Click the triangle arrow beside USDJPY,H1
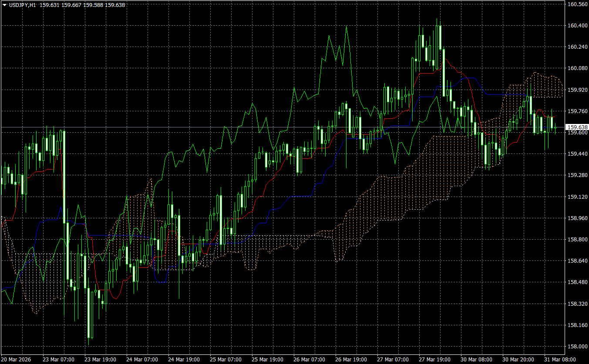589x364 pixels. 4,5
